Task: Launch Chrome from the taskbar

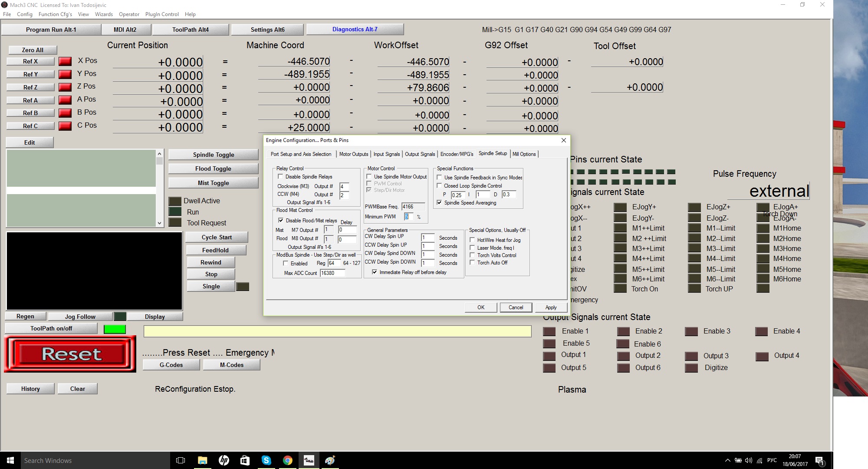Action: (287, 460)
